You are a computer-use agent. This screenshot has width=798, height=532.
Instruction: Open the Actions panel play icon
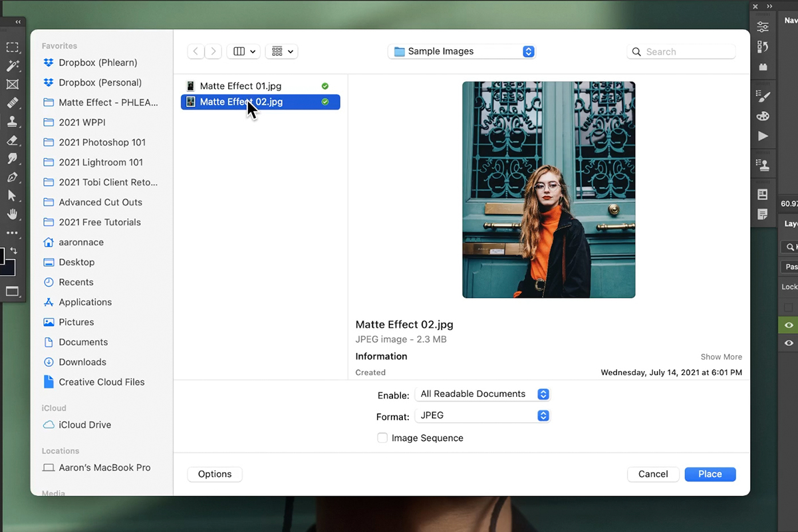762,135
